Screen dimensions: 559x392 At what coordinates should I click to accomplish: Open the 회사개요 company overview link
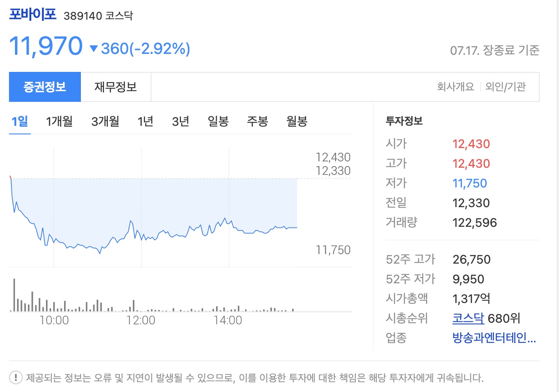(x=455, y=86)
